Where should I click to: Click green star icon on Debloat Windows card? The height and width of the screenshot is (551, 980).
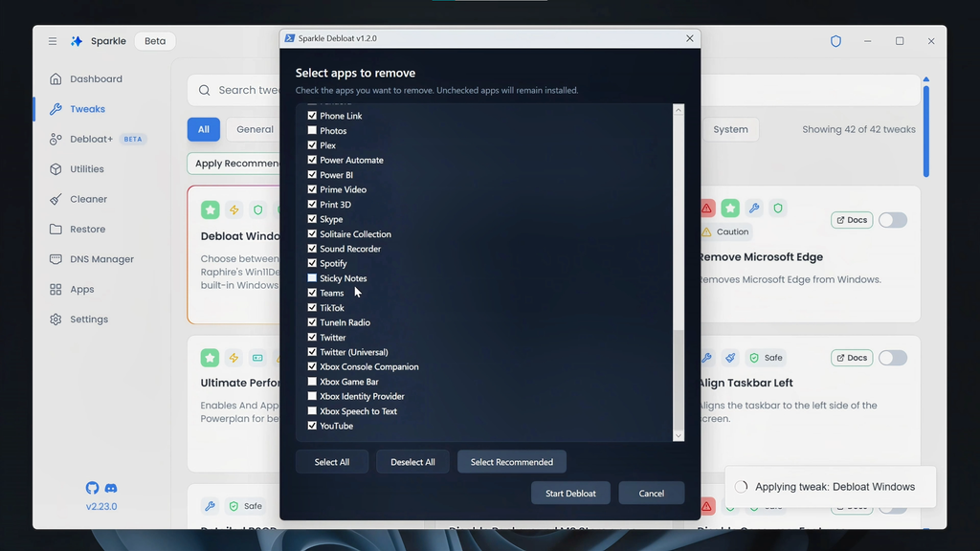point(210,209)
